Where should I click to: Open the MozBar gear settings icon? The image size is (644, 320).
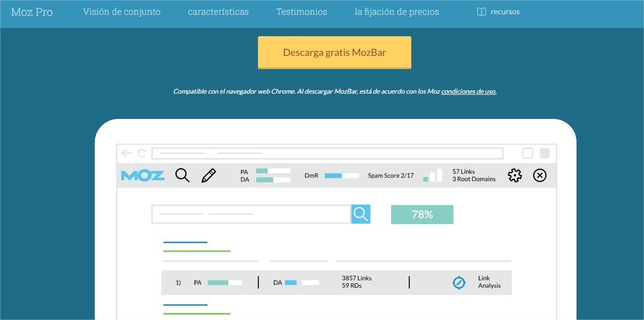(515, 175)
